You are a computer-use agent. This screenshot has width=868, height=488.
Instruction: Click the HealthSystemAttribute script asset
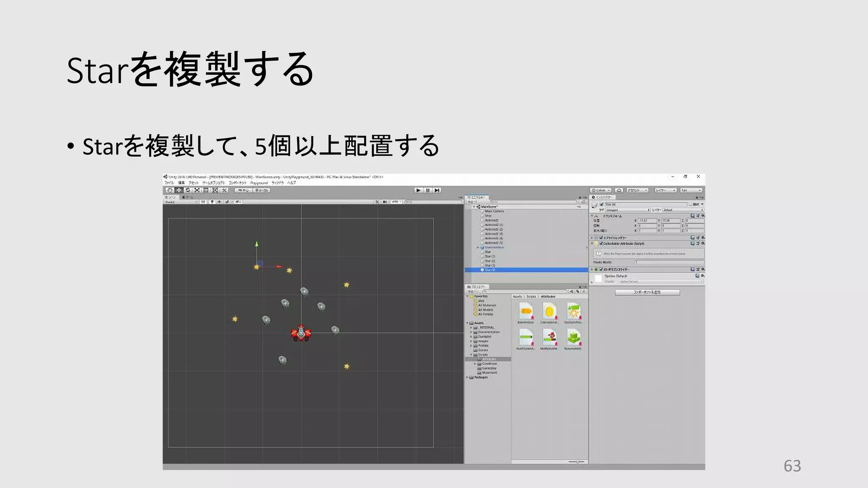click(526, 340)
